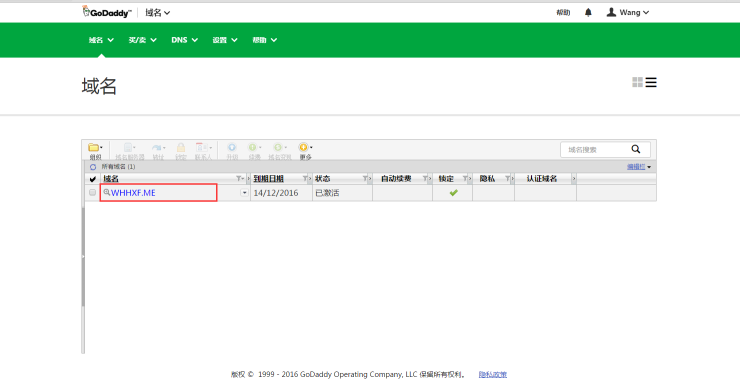Open the 隐私政策 link in footer

(493, 374)
